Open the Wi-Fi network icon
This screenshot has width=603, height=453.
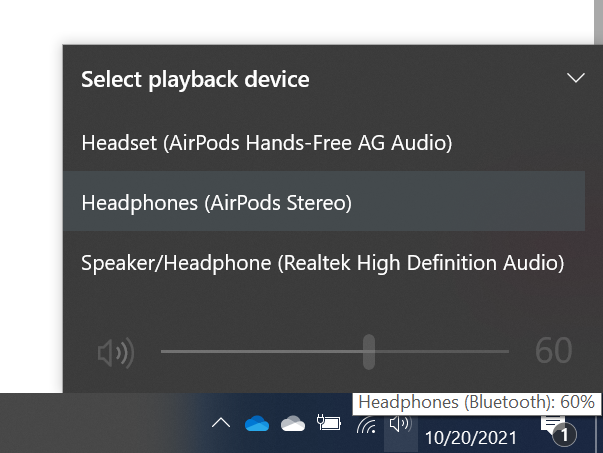[x=366, y=425]
